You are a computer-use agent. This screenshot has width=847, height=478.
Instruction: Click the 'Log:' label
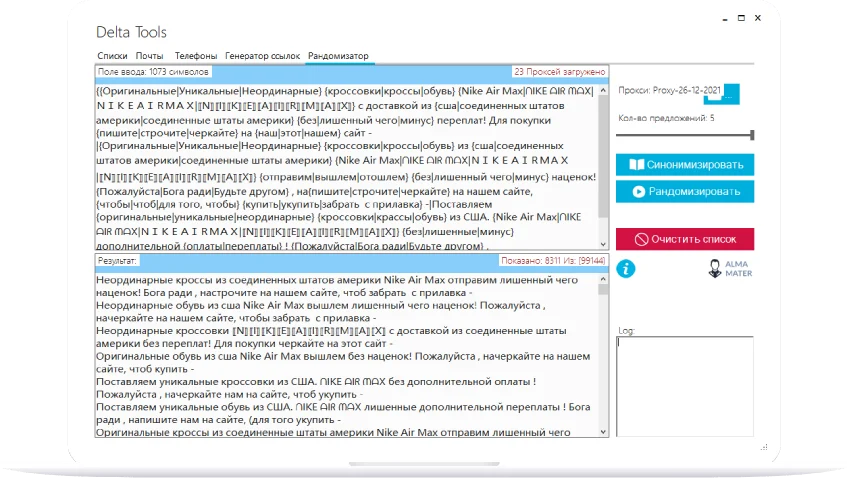click(x=626, y=330)
